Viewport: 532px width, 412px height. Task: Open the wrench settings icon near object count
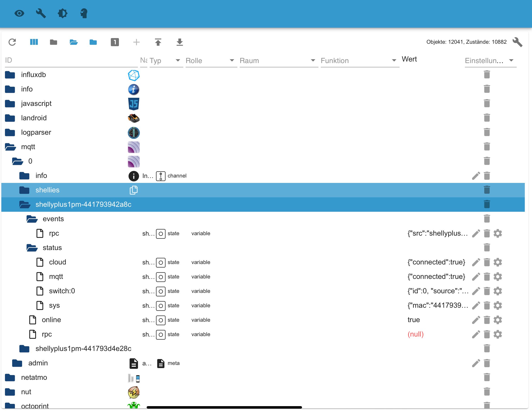(x=517, y=42)
